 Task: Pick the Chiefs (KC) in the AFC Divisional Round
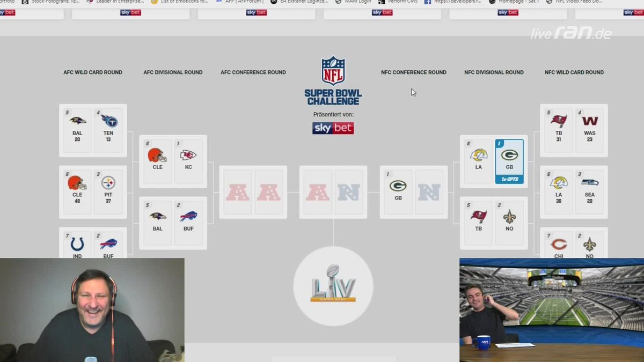coord(188,161)
